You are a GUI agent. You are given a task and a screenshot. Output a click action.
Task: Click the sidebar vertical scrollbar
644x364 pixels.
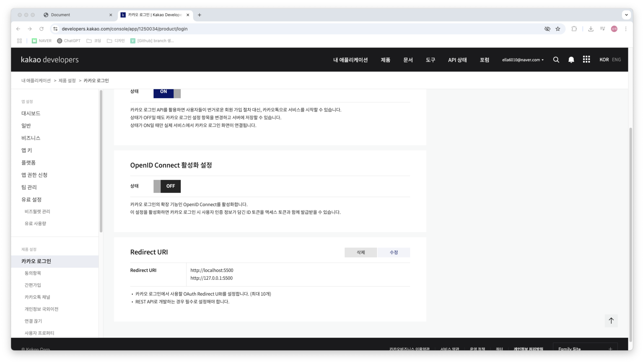[101, 161]
